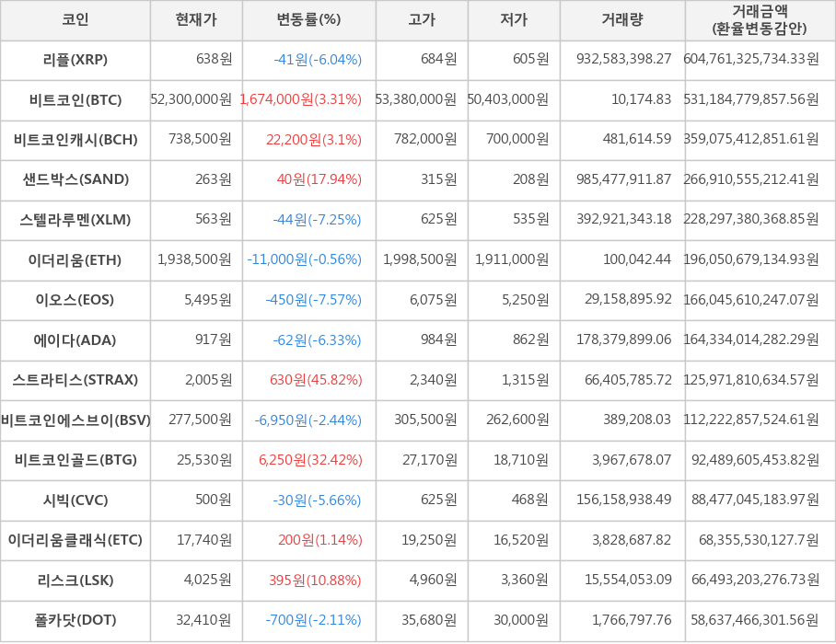Screen dimensions: 836x644
Task: Click the 이오스(EOS) coin name
Action: click(x=75, y=300)
